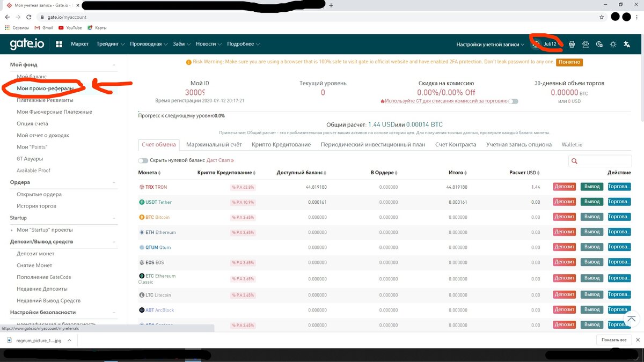Viewport: 644px width, 362px height.
Task: Switch theme with the sun icon
Action: coord(613,44)
